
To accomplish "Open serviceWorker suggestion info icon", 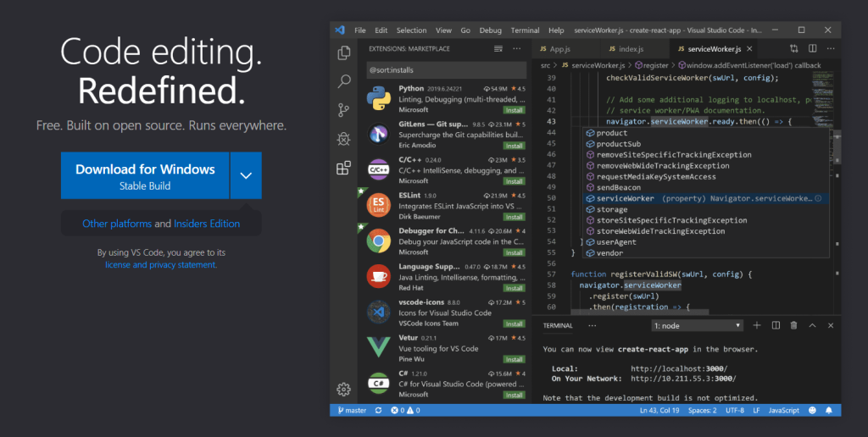I will coord(818,198).
